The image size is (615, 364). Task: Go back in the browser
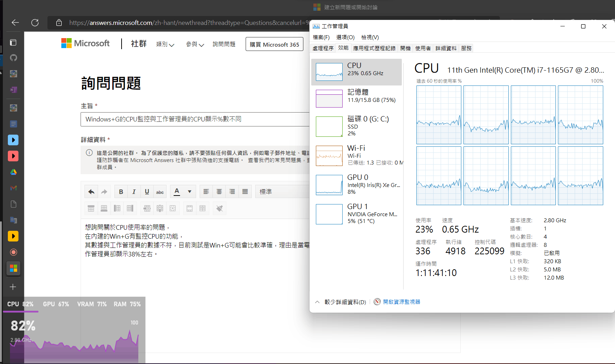coord(15,23)
